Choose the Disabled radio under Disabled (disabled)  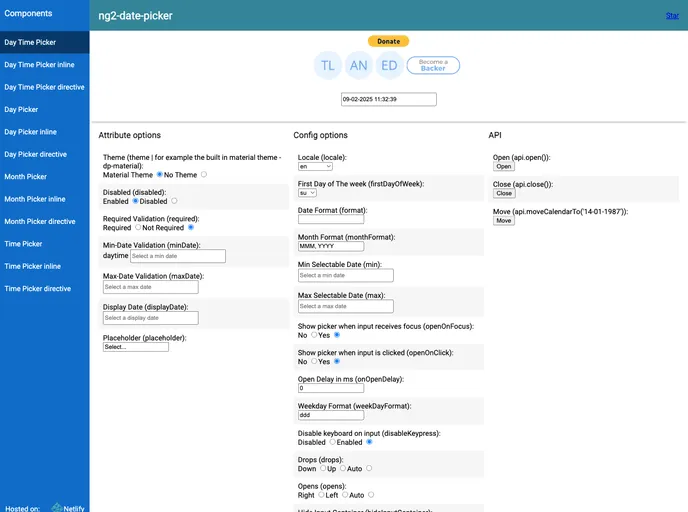(174, 201)
